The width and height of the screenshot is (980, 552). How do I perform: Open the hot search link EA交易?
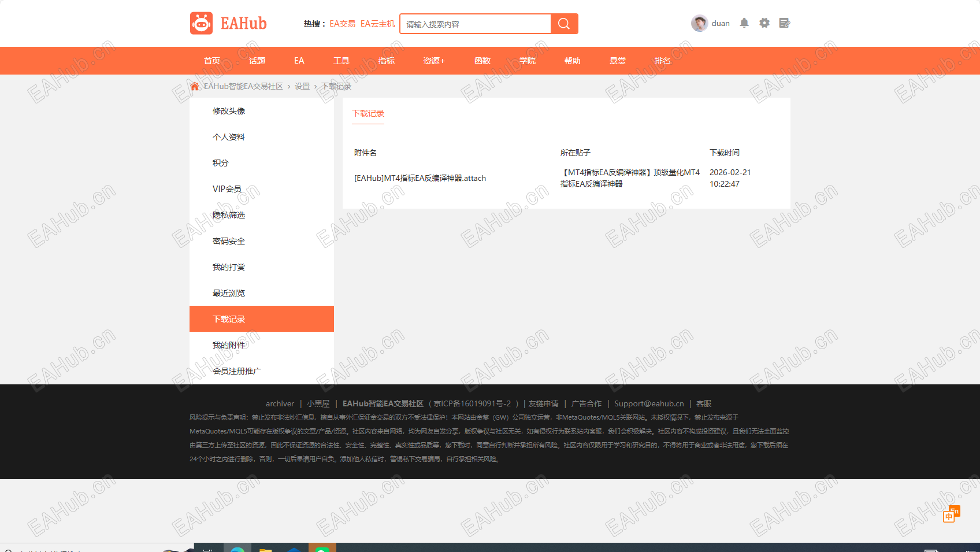(343, 24)
